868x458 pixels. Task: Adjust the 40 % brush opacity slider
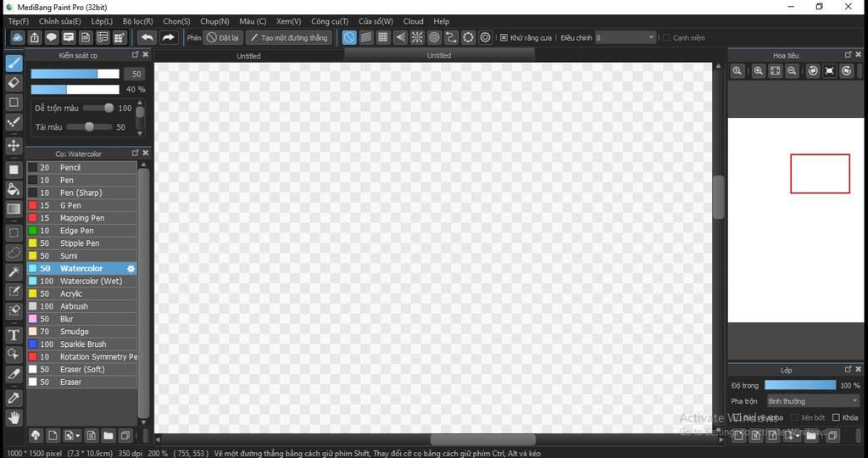[75, 89]
